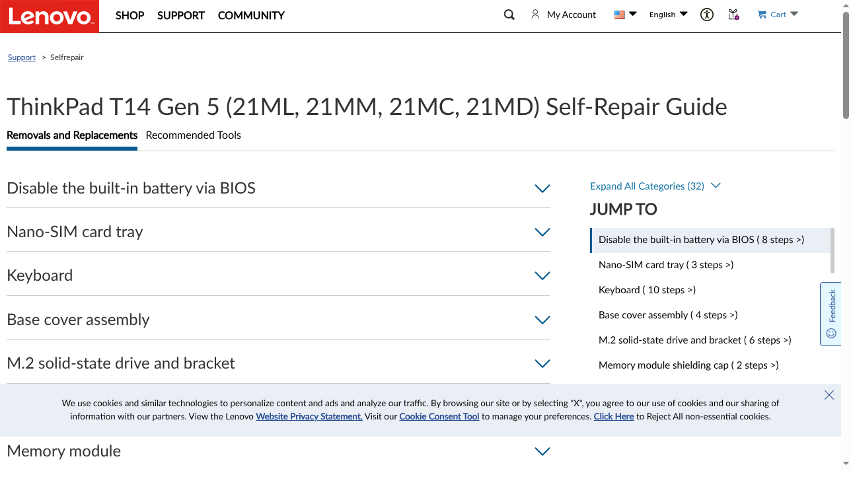This screenshot has width=851, height=504.
Task: Open the Feedback side tab
Action: pyautogui.click(x=831, y=314)
